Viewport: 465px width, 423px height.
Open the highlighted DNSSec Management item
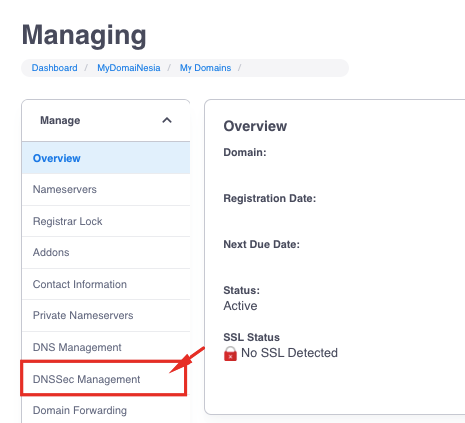tap(103, 379)
